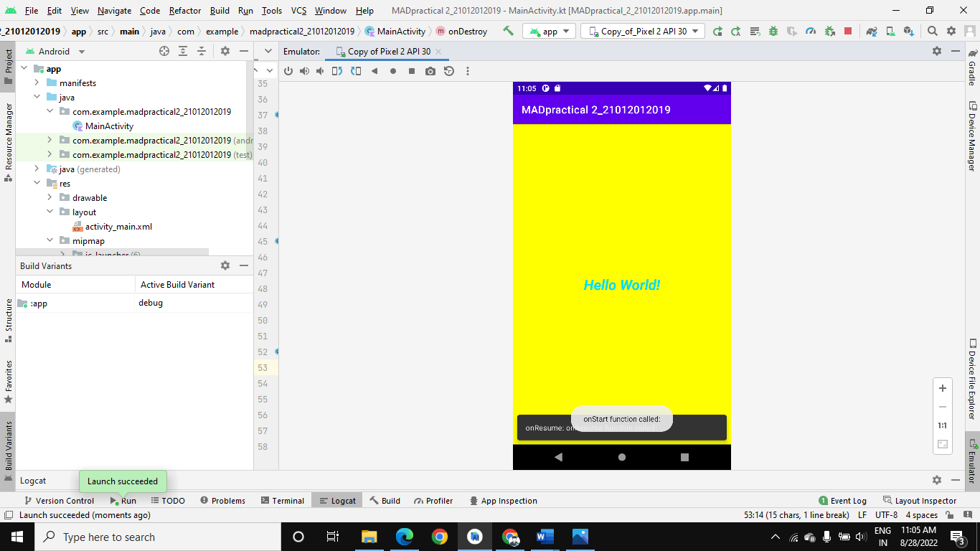Open the Refactor menu

click(185, 11)
